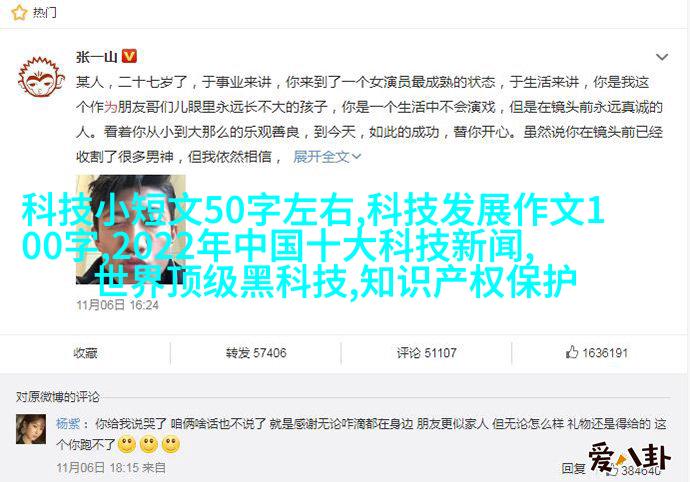Open the post options chevron menu
Screen dimensions: 690x482
[x=662, y=57]
